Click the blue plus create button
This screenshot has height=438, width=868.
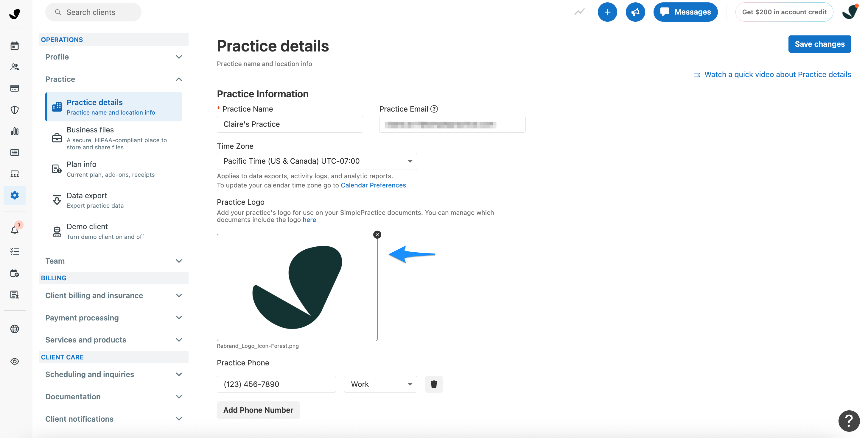coord(607,12)
